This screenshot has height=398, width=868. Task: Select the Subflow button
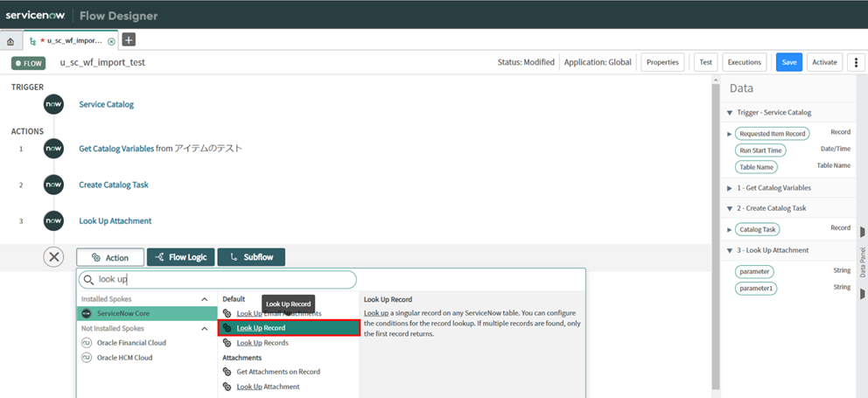251,257
